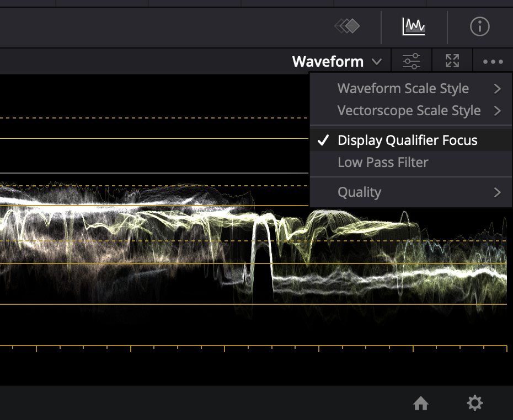Toggle Display Qualifier Focus menu entry

[x=408, y=141]
